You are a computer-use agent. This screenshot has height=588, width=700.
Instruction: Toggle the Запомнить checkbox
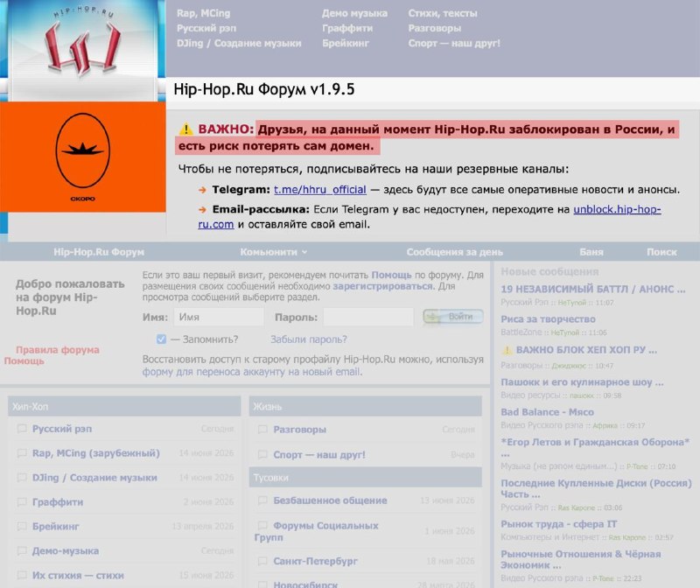point(161,339)
